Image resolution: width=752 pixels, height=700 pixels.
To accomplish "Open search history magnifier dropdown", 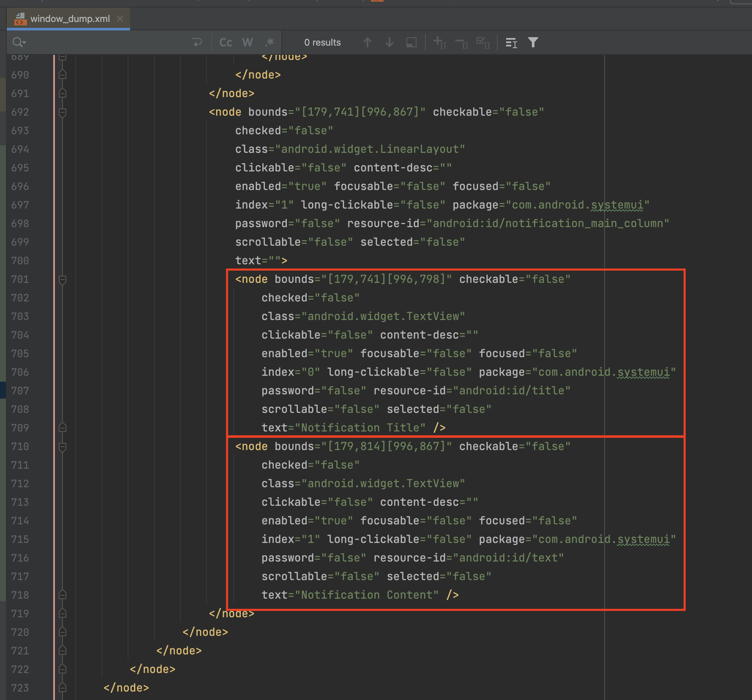I will (19, 42).
